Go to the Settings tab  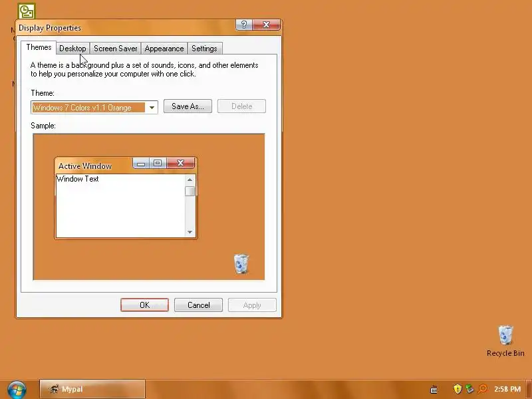pyautogui.click(x=204, y=49)
